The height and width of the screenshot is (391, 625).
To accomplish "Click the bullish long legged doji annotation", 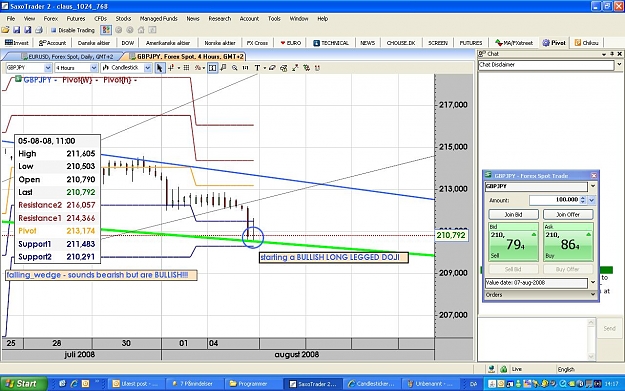I will point(334,257).
